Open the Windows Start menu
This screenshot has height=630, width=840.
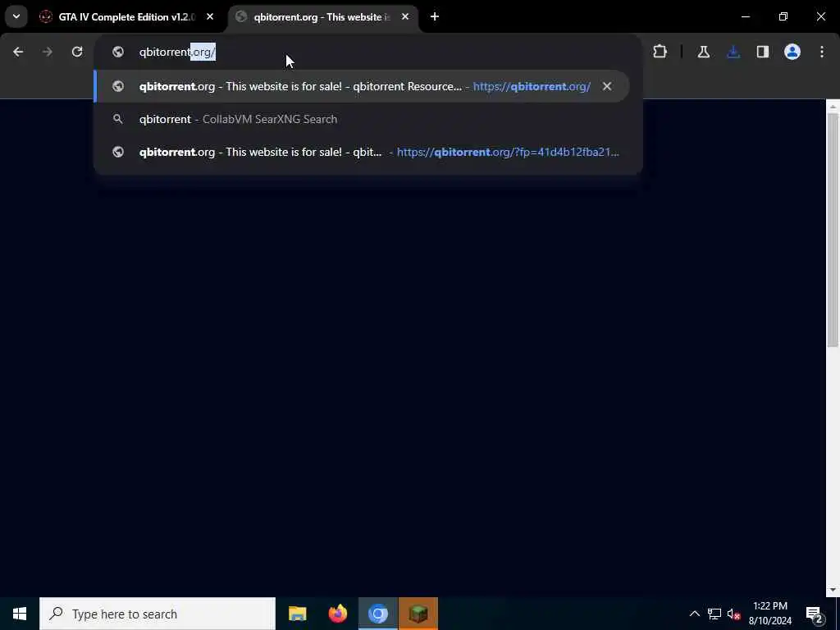[x=20, y=614]
